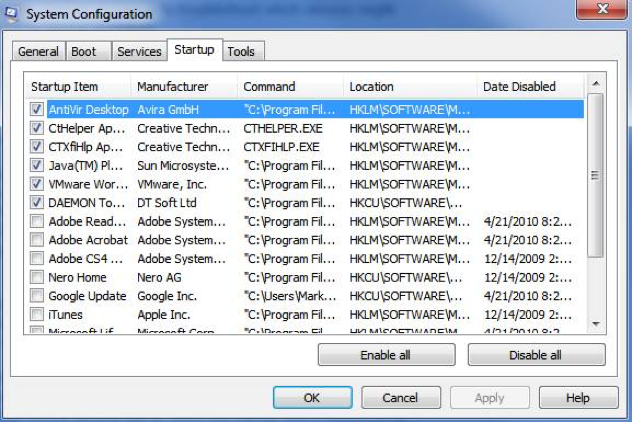Sort by the Manufacturer column header
632x422 pixels.
[184, 86]
